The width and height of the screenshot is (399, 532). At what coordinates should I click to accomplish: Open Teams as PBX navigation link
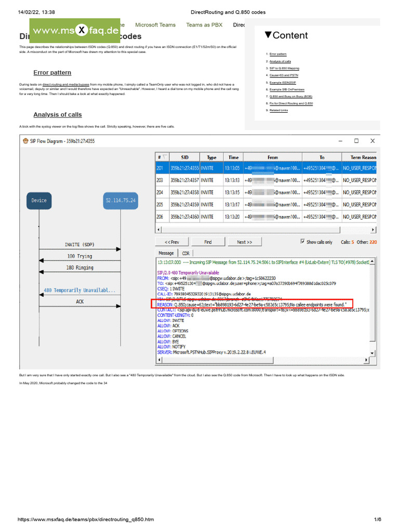point(204,25)
